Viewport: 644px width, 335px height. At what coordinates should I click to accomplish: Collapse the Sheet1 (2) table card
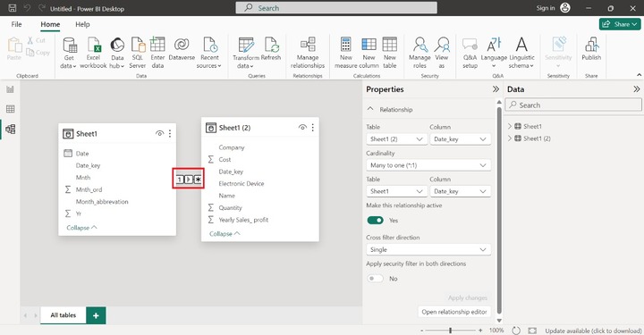click(225, 234)
